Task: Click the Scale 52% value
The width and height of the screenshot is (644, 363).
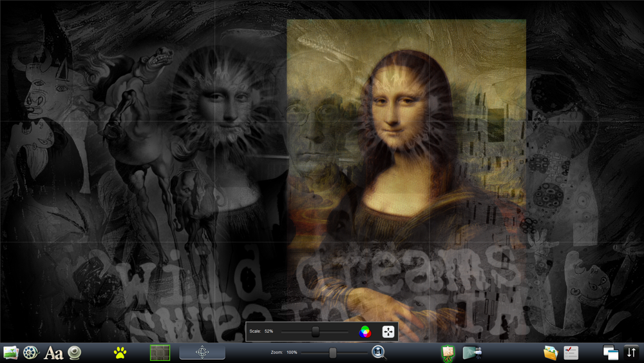Action: (269, 331)
